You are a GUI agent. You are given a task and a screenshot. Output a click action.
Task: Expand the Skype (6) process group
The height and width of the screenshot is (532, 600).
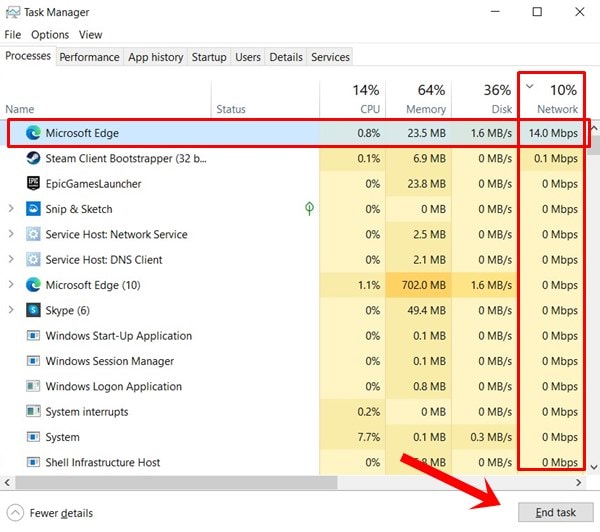(x=11, y=310)
